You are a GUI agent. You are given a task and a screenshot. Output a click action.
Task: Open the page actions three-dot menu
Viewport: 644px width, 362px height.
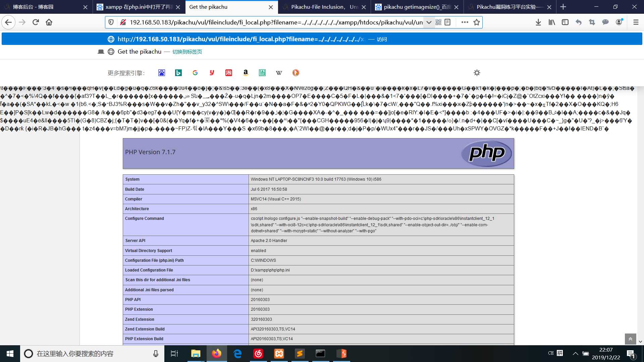pos(465,22)
